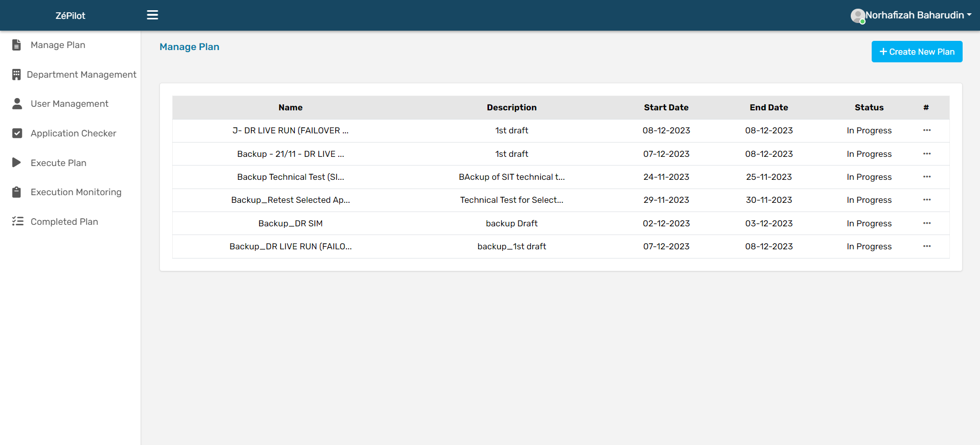Click the Start Date column header
This screenshot has height=445, width=980.
pyautogui.click(x=666, y=107)
